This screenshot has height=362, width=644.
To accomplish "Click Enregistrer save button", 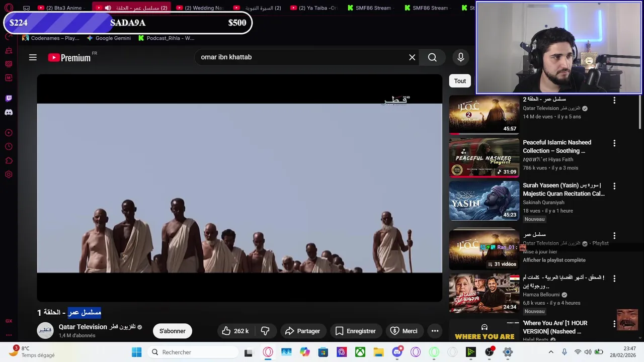I will click(355, 331).
